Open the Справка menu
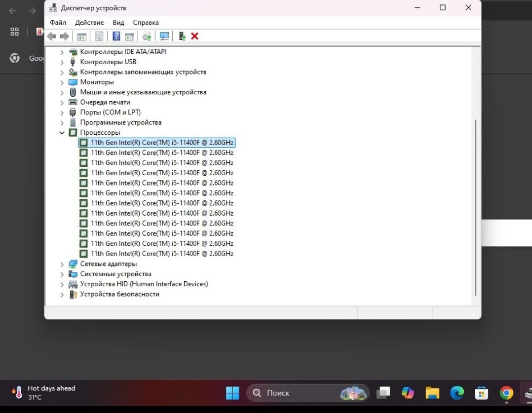Image resolution: width=532 pixels, height=413 pixels. point(146,22)
